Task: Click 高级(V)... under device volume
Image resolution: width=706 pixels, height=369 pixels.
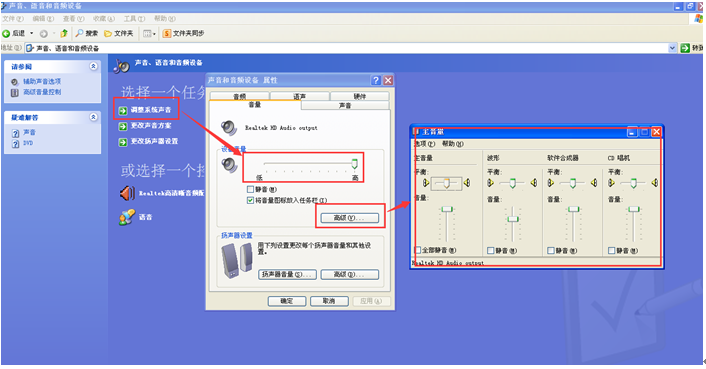Action: tap(349, 218)
